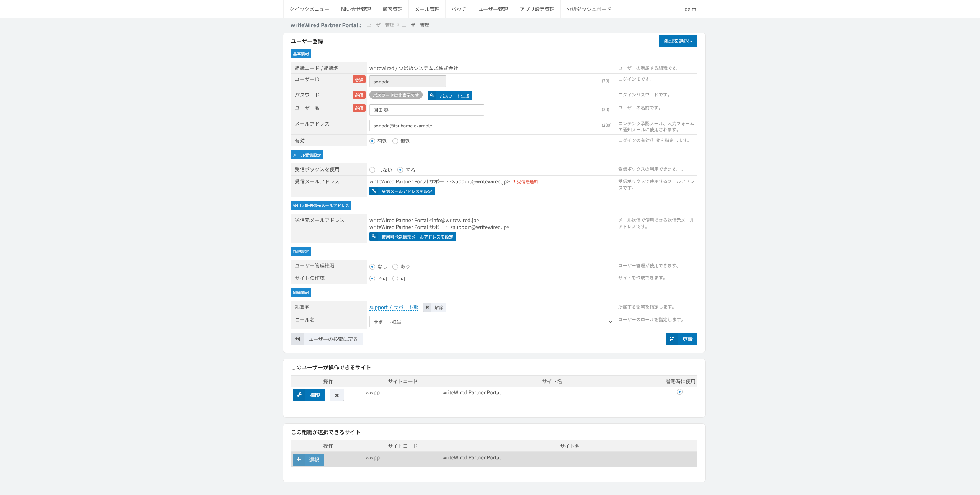
Task: Choose しない for 受信ボックスを使用
Action: (x=372, y=170)
